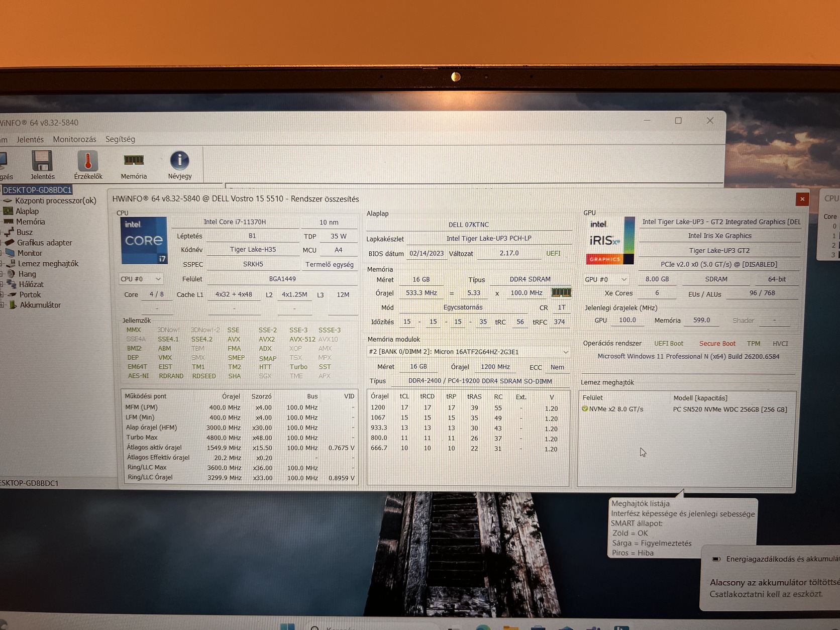Click the Memória RAM module toolbar icon
The width and height of the screenshot is (840, 630).
[134, 160]
